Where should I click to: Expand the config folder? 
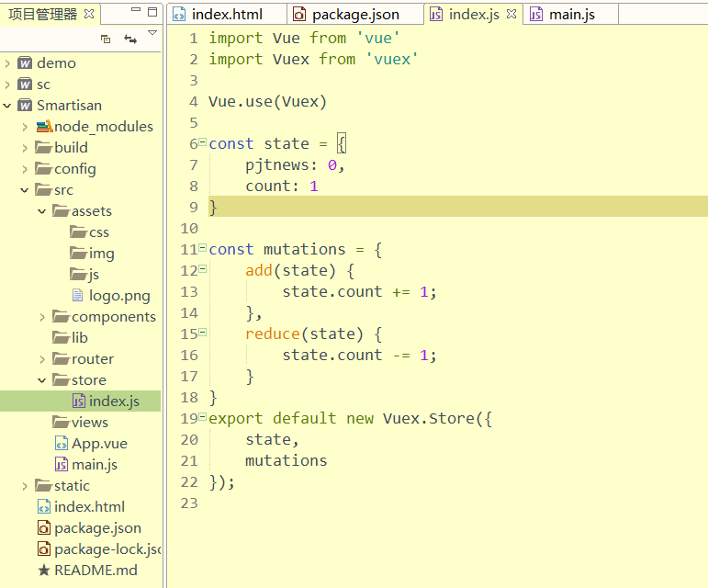pyautogui.click(x=25, y=169)
